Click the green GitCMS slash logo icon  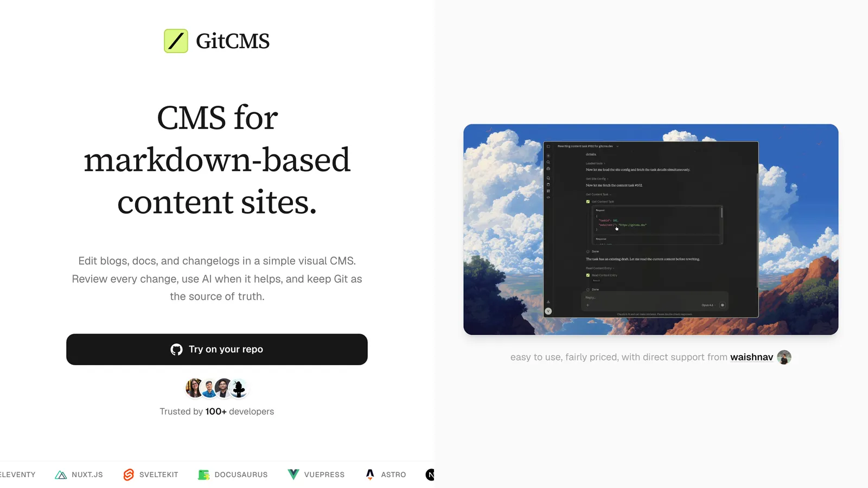[x=176, y=41]
